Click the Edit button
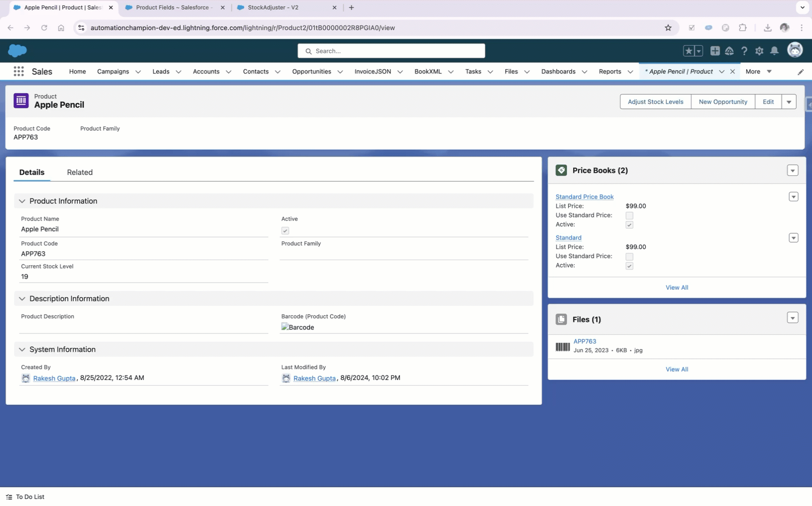Image resolution: width=812 pixels, height=506 pixels. (x=768, y=102)
